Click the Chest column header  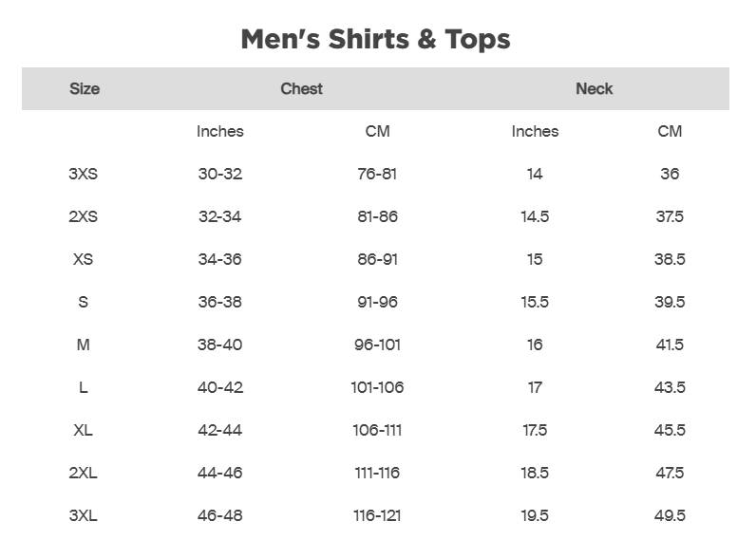tap(301, 89)
